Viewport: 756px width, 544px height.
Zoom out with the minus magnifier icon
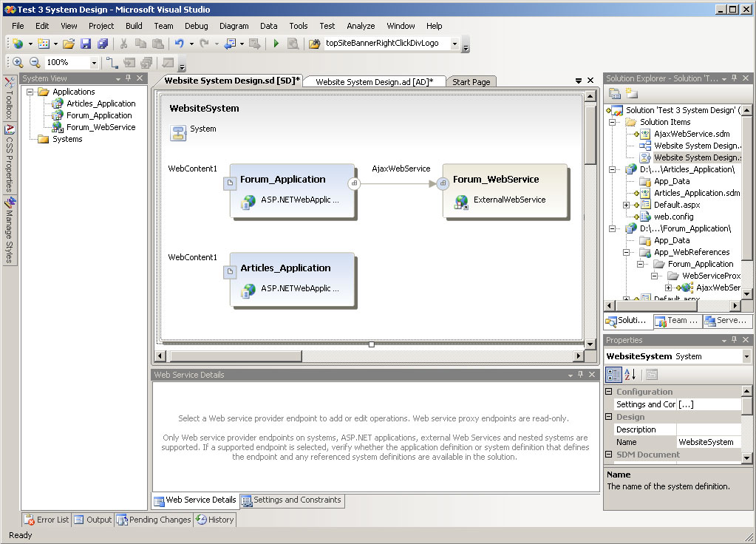coord(35,62)
